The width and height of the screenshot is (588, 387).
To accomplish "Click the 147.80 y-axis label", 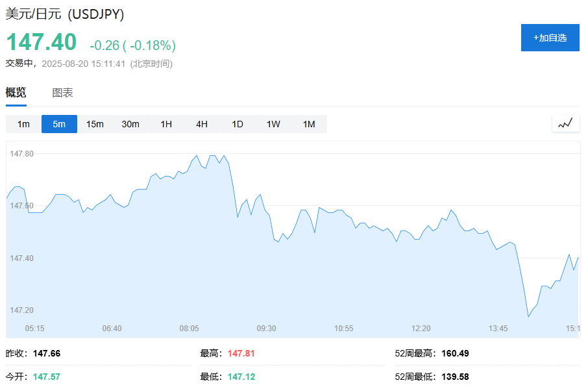I will pyautogui.click(x=22, y=153).
